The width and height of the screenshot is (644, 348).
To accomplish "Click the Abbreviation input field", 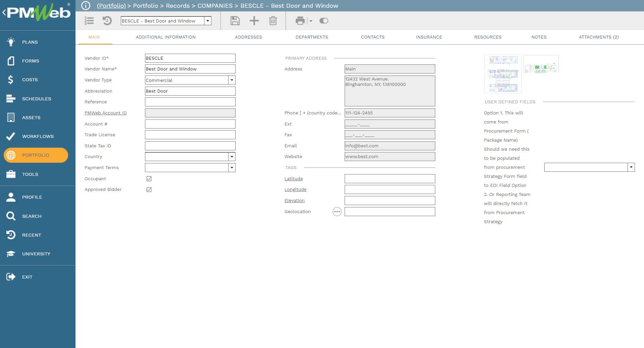I will [x=190, y=91].
